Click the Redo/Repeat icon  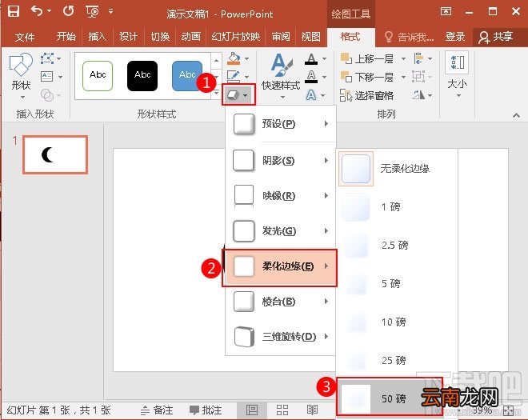tap(68, 11)
